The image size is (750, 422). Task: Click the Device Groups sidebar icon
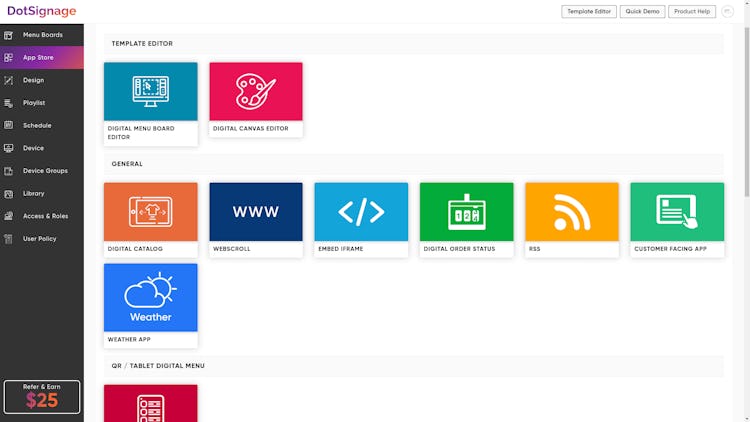coord(9,171)
